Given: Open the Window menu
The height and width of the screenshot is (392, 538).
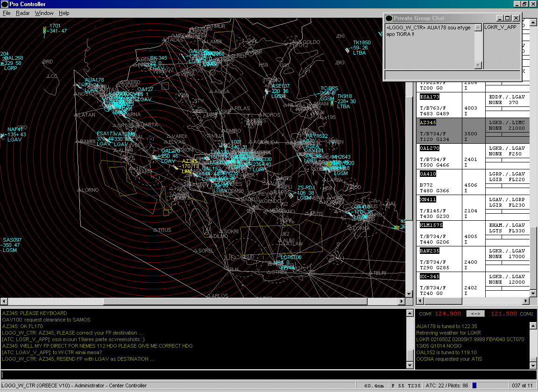Looking at the screenshot, I should (44, 13).
